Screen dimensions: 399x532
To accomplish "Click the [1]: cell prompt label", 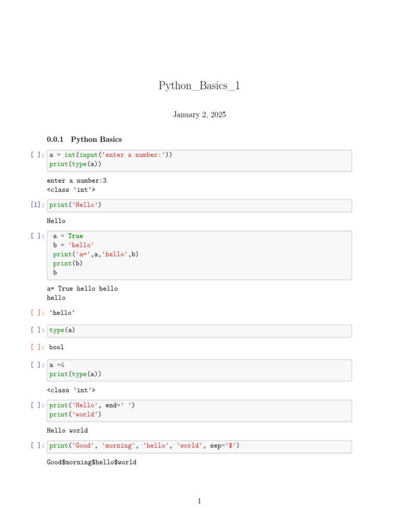I will click(x=37, y=205).
